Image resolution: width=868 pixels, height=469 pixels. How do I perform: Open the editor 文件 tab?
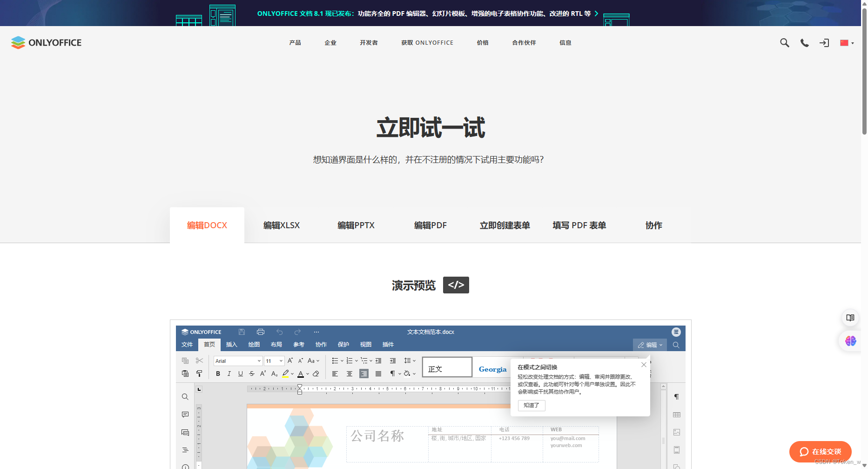pos(187,345)
